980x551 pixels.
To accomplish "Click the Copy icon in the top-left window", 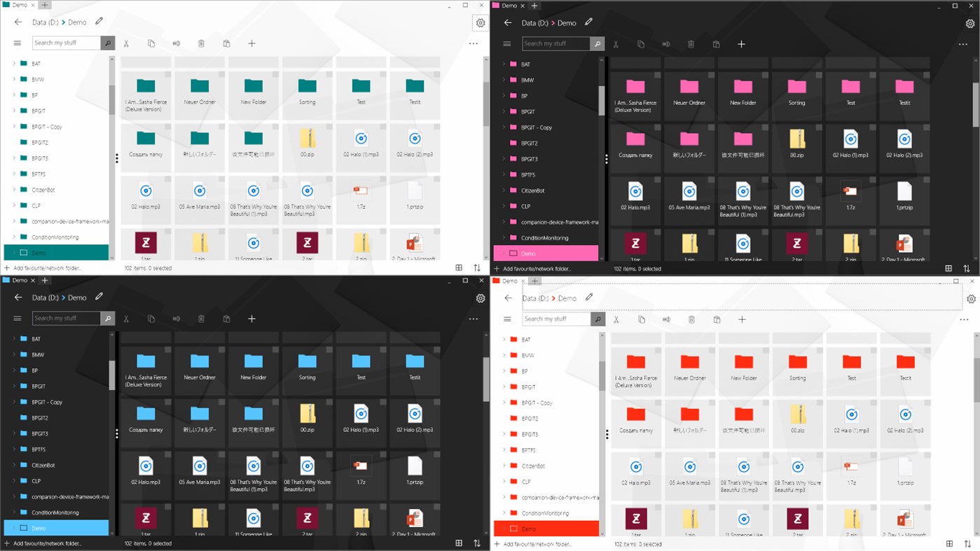I will pos(151,43).
